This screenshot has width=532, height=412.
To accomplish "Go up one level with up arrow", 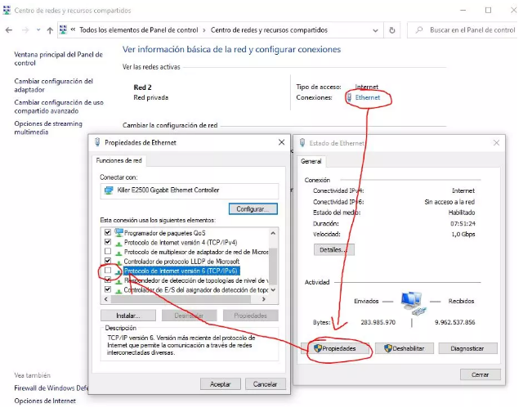I will (x=51, y=30).
